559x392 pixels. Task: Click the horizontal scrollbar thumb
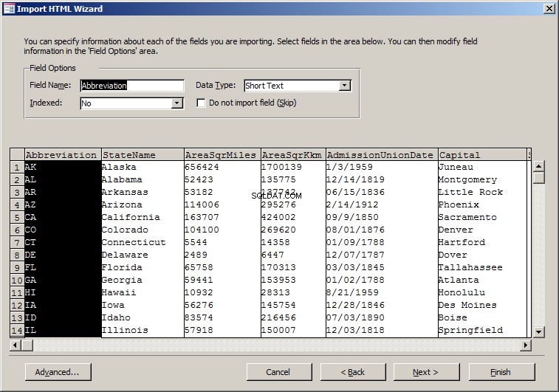click(x=27, y=345)
